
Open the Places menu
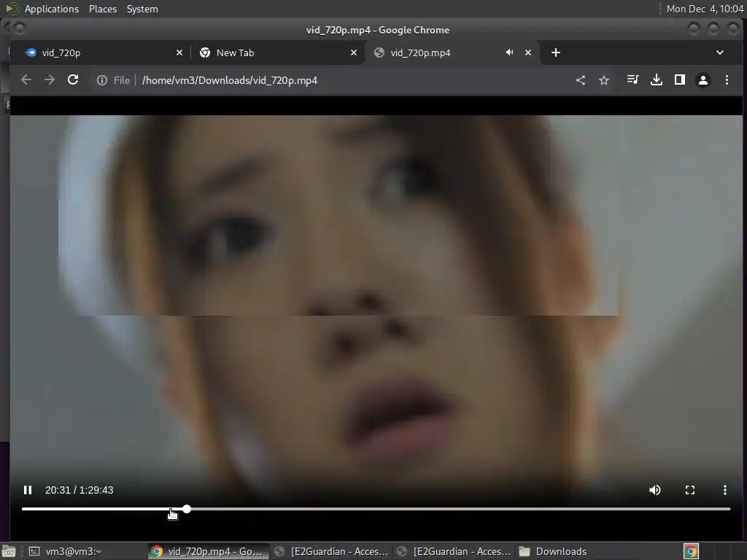(102, 9)
